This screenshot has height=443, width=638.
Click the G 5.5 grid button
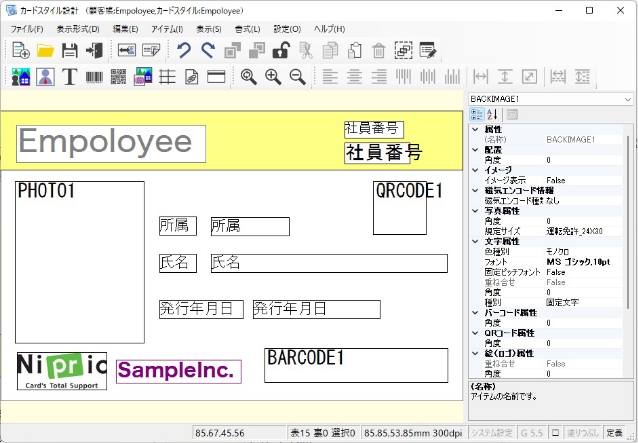(532, 433)
